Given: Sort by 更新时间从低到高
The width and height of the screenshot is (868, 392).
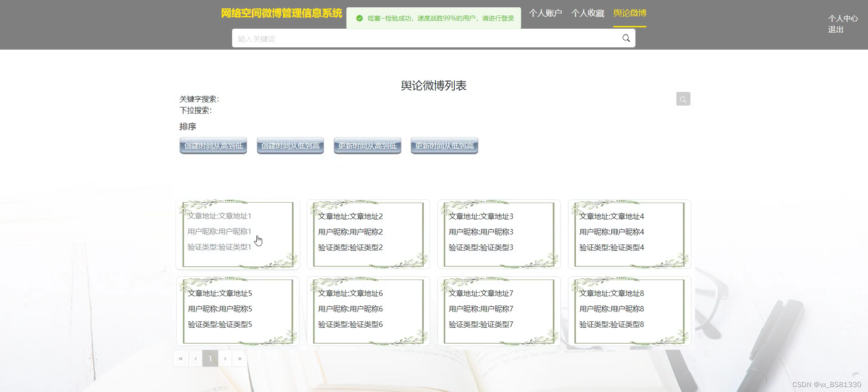Looking at the screenshot, I should click(x=444, y=146).
